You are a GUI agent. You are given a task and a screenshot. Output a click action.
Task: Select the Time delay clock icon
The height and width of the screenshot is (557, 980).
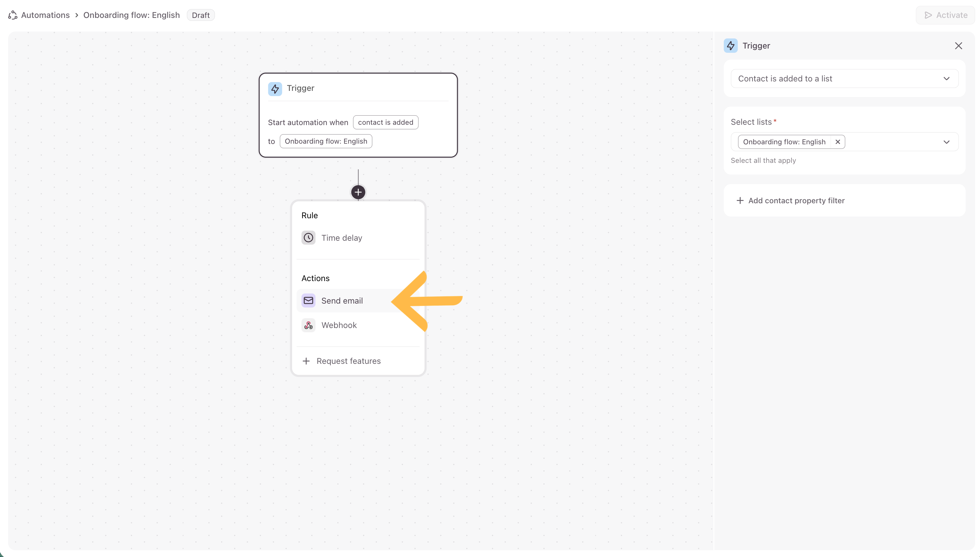click(308, 237)
